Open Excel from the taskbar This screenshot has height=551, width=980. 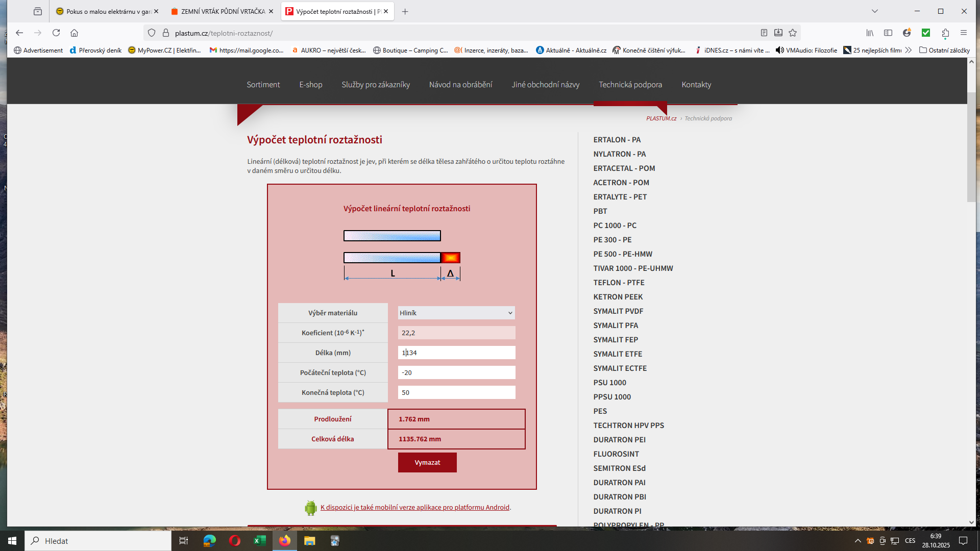pos(260,541)
